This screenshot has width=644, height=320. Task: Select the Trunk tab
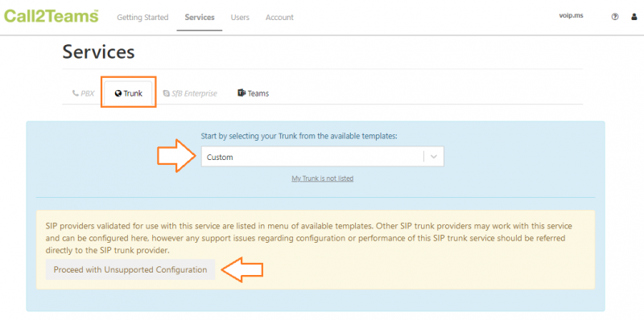coord(129,93)
